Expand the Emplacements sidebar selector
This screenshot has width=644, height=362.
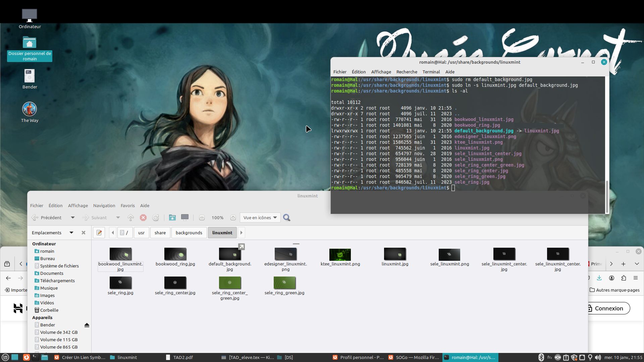click(x=71, y=233)
